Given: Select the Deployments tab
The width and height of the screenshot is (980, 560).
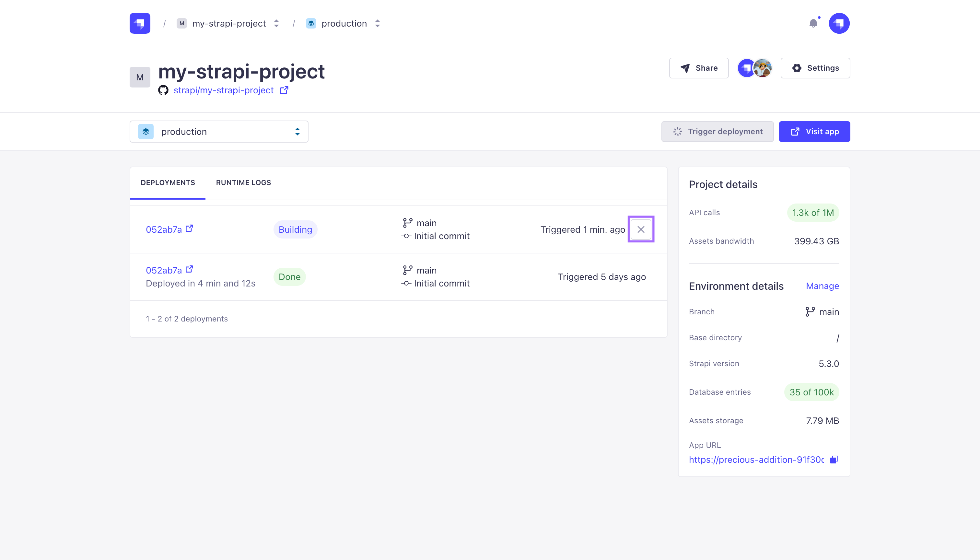Looking at the screenshot, I should (168, 183).
